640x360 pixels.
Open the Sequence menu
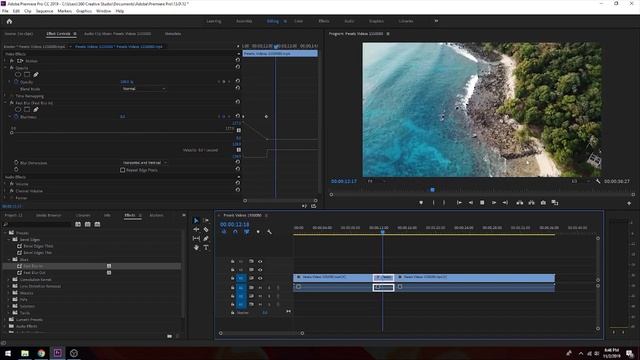[x=44, y=11]
